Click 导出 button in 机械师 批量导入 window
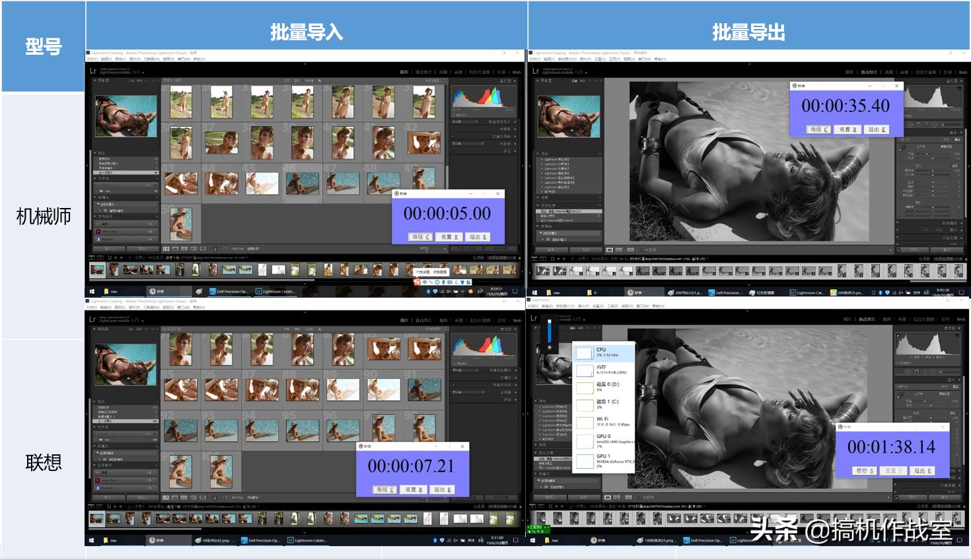The image size is (971, 560). point(142,249)
